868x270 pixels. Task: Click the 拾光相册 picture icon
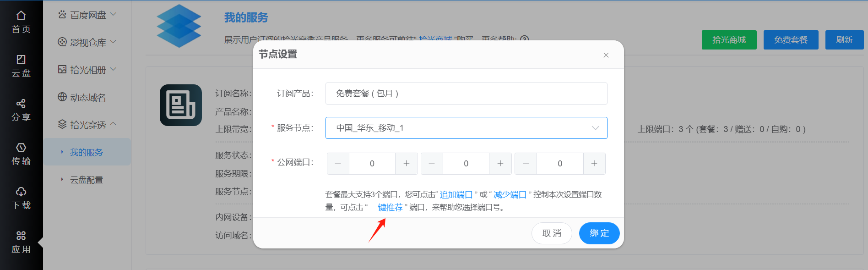[62, 70]
